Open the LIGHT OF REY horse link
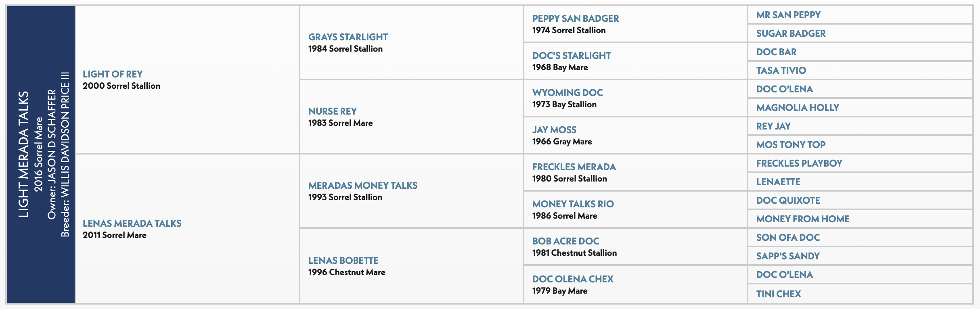980x309 pixels. (x=113, y=74)
